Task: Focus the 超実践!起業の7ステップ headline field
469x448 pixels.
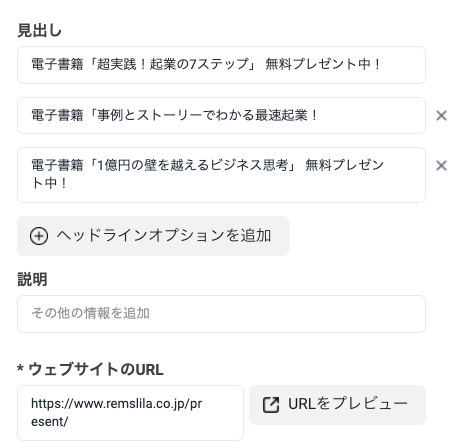Action: [x=221, y=65]
